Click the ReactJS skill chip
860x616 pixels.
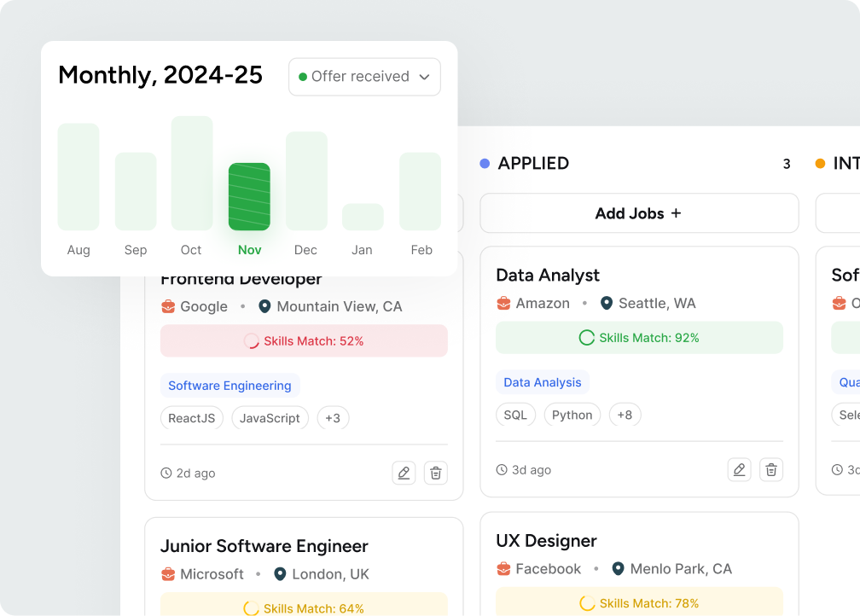pyautogui.click(x=191, y=418)
